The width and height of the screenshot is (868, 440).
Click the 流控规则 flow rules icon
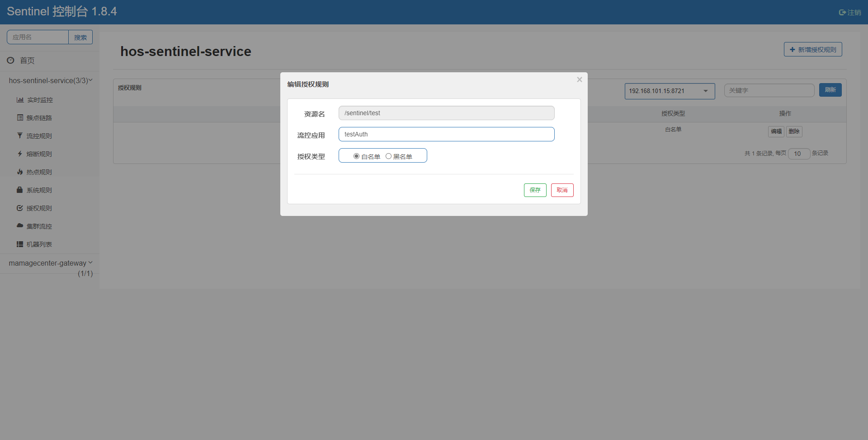20,136
